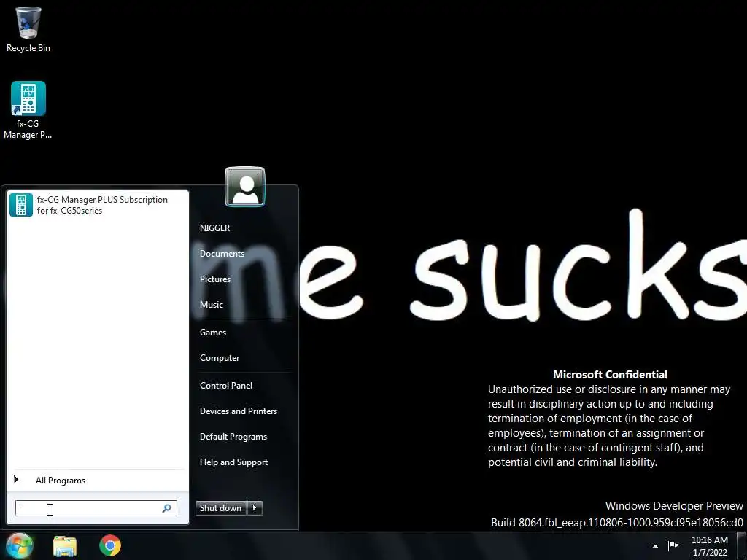Select the fx-CG Manager desktop shortcut
747x560 pixels.
(x=28, y=110)
